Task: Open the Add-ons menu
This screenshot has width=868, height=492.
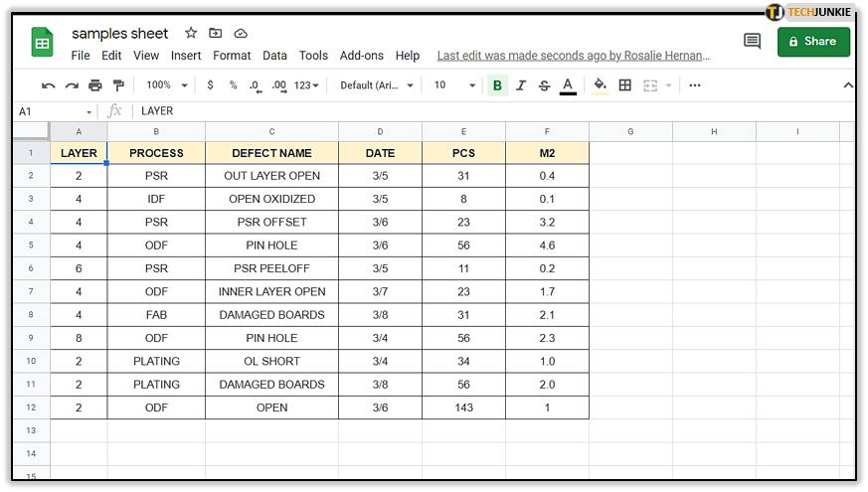Action: (x=362, y=56)
